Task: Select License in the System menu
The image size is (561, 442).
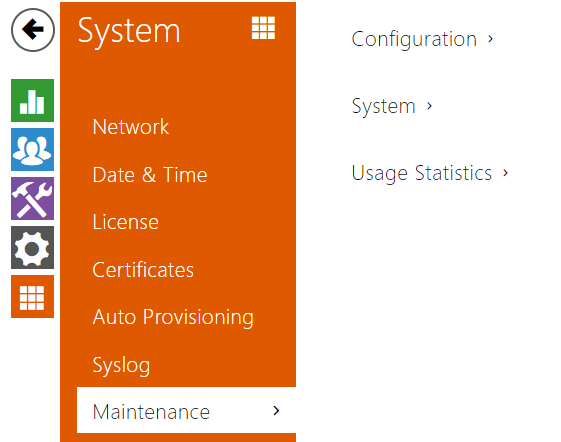Action: coord(126,222)
